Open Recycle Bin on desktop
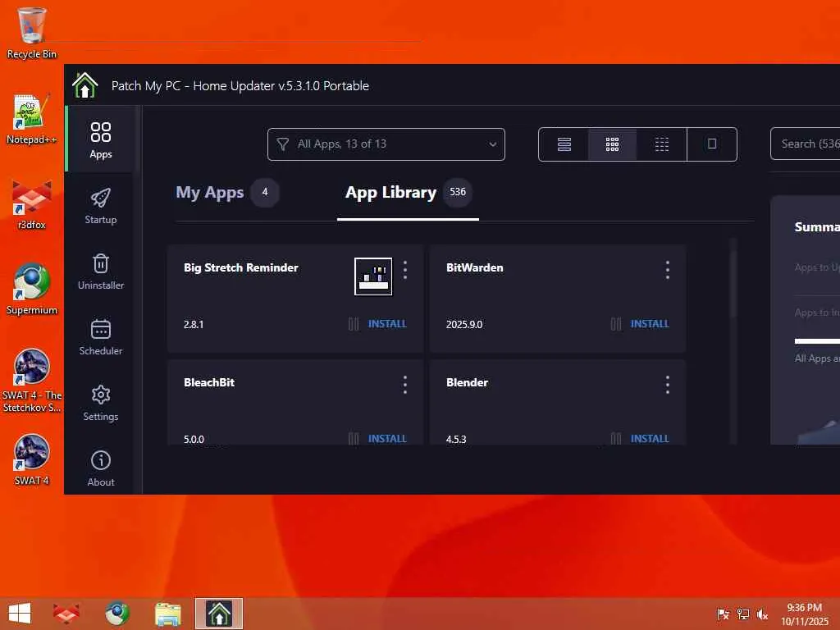This screenshot has height=630, width=840. click(x=32, y=33)
